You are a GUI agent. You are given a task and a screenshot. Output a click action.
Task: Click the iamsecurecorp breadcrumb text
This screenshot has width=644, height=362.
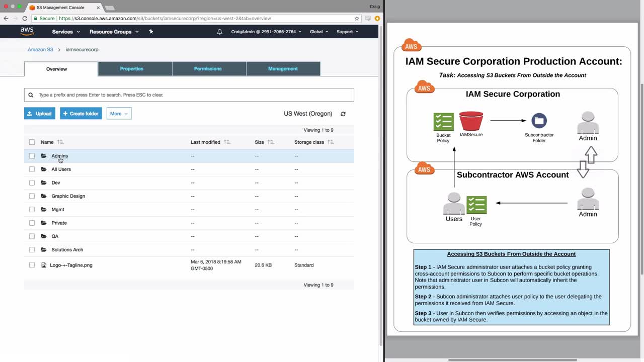[82, 50]
